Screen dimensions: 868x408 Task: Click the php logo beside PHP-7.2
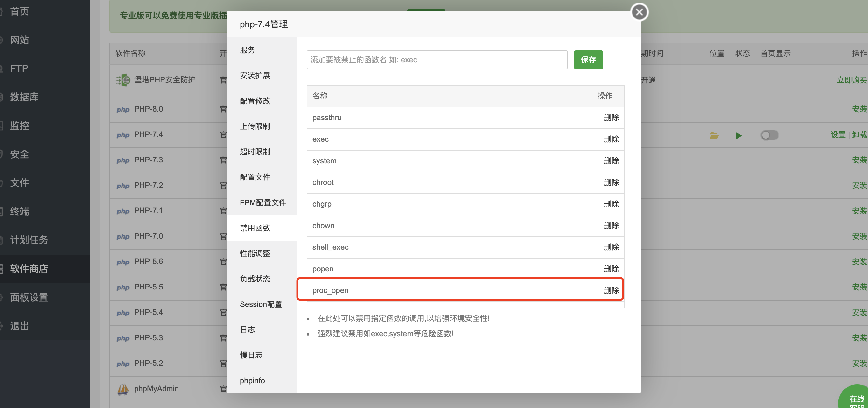coord(123,186)
